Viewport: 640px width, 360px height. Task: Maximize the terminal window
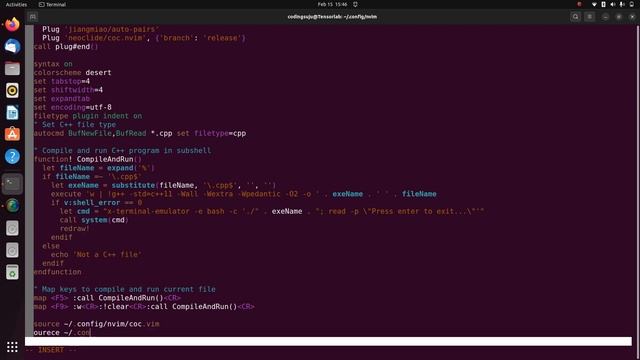click(x=619, y=17)
